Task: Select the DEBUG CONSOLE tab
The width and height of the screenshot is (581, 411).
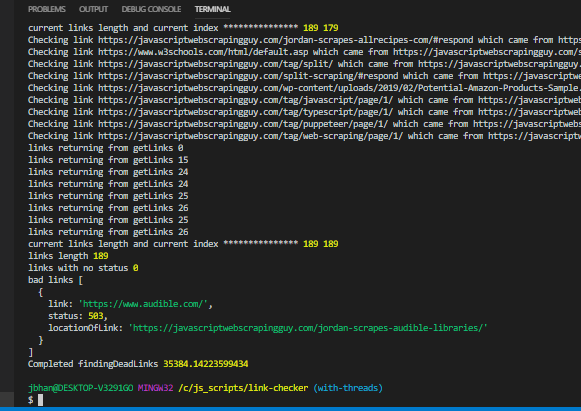Action: (151, 9)
